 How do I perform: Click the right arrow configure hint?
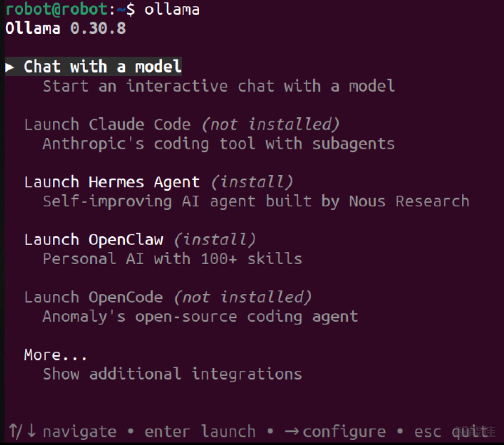click(x=335, y=431)
